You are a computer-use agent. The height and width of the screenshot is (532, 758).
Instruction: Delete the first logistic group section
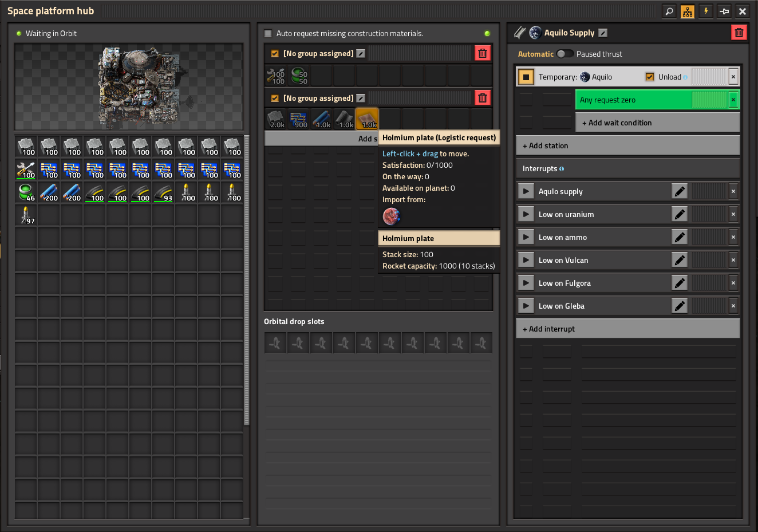click(x=483, y=53)
